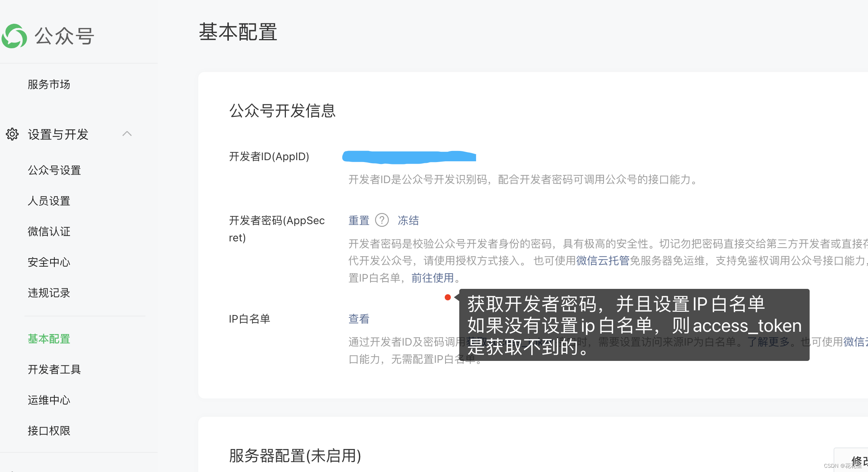Click the red annotation dot marker
The width and height of the screenshot is (868, 472).
[x=447, y=297]
